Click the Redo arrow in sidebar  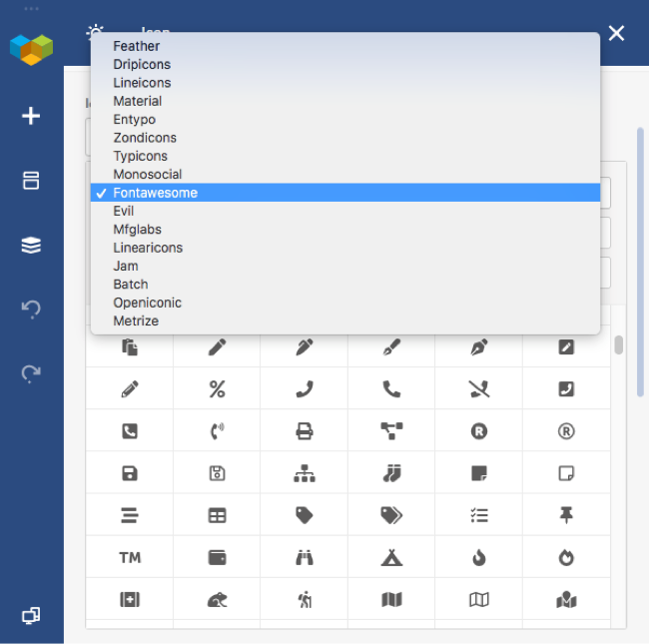[31, 373]
